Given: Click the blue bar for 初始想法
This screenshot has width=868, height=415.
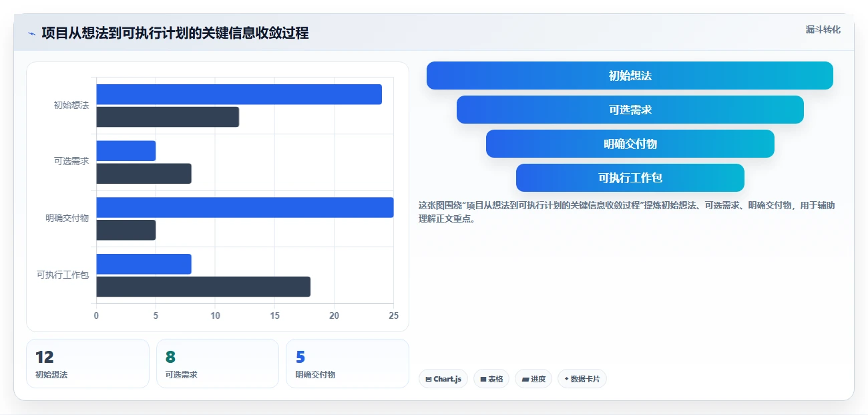Looking at the screenshot, I should pos(239,94).
